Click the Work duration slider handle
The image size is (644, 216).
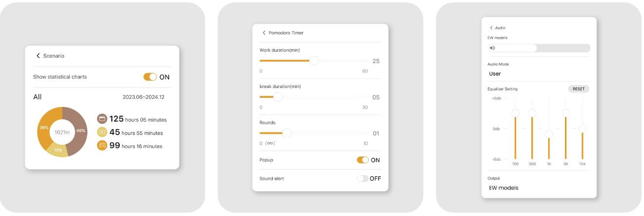(x=314, y=61)
